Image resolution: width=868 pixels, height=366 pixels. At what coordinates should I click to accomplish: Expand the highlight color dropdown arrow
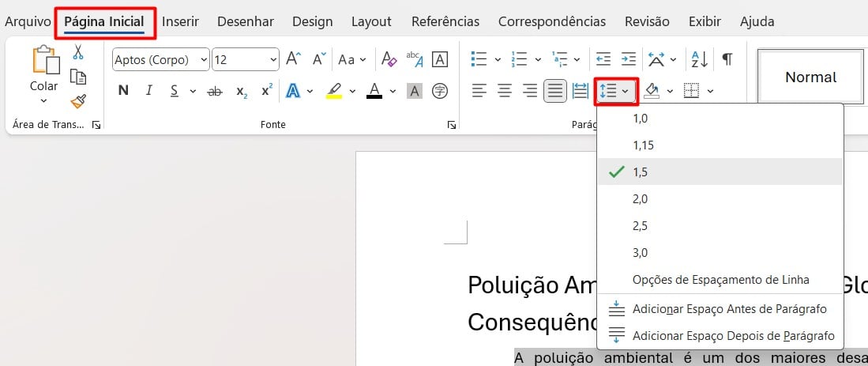(352, 92)
